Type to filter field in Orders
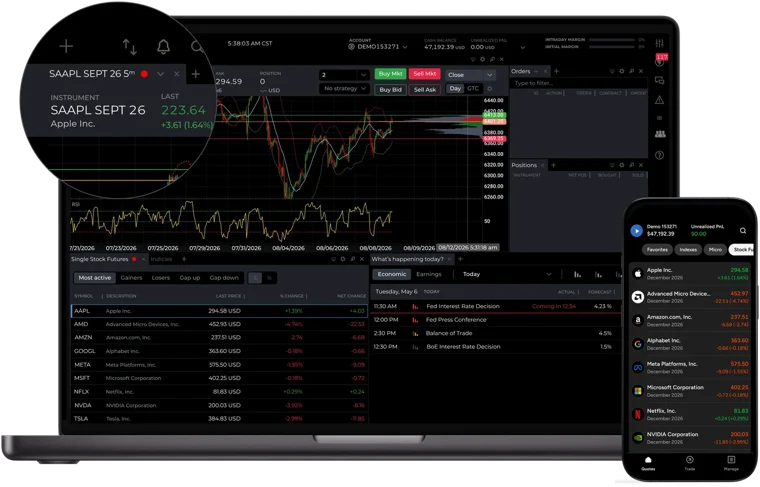 pyautogui.click(x=579, y=83)
